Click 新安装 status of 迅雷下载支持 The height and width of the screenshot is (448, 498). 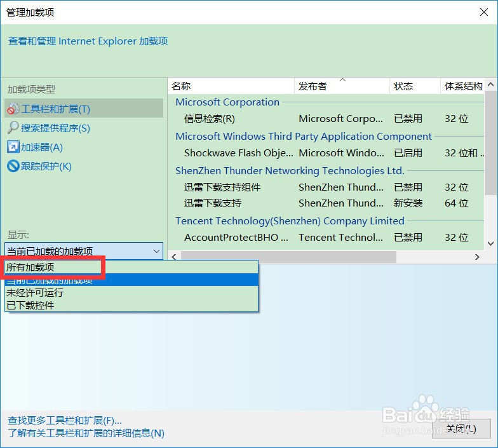point(408,203)
